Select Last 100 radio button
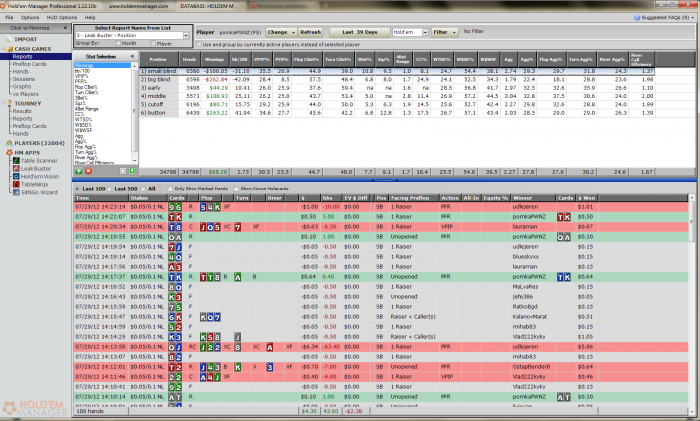 pyautogui.click(x=78, y=189)
